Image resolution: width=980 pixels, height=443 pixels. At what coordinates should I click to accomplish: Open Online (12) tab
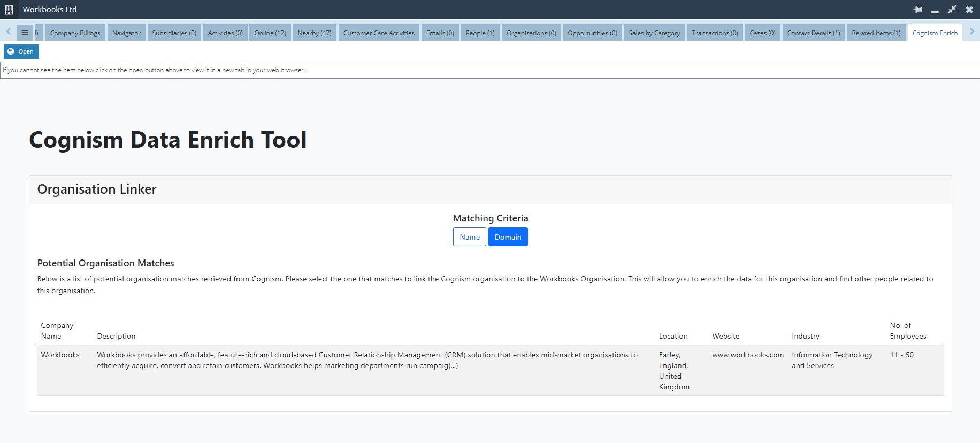[270, 33]
